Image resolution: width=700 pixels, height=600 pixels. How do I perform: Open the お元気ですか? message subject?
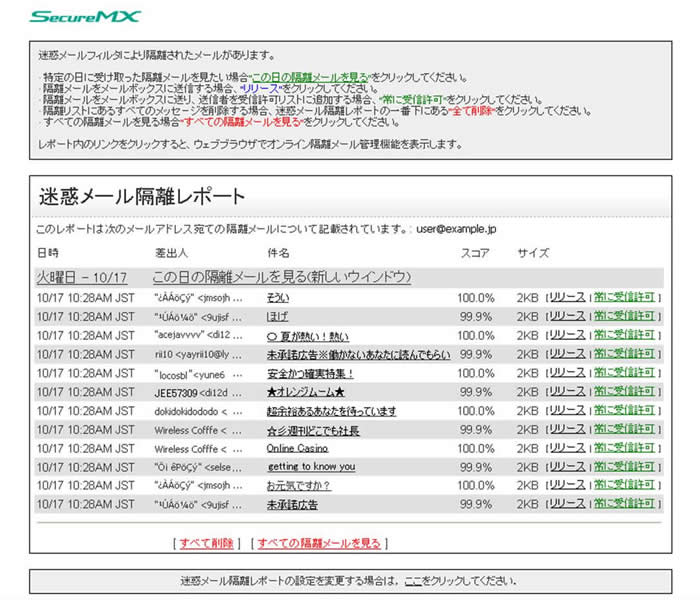point(298,485)
